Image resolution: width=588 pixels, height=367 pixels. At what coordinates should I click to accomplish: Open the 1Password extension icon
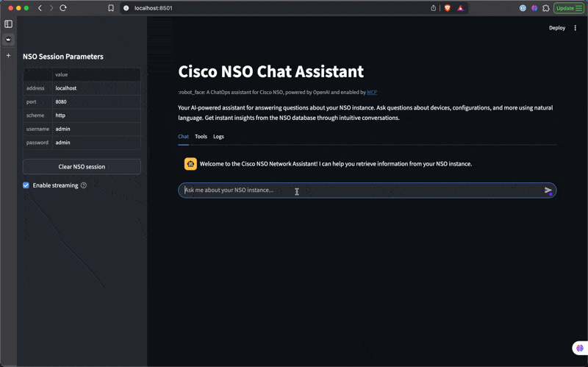[x=523, y=8]
